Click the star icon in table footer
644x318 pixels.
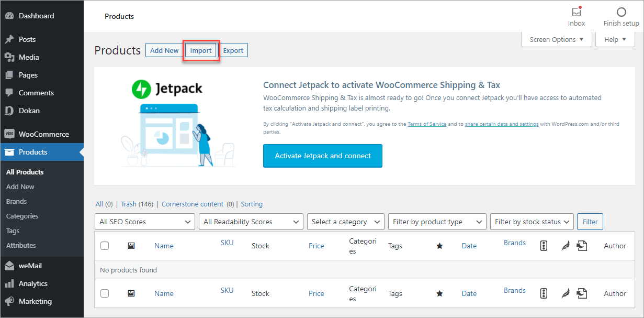click(x=439, y=293)
